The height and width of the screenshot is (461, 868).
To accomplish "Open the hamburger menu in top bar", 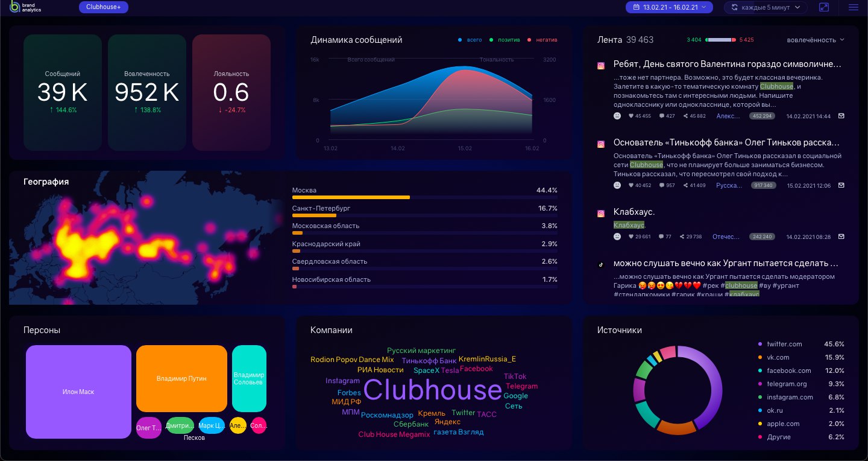I will (x=853, y=7).
